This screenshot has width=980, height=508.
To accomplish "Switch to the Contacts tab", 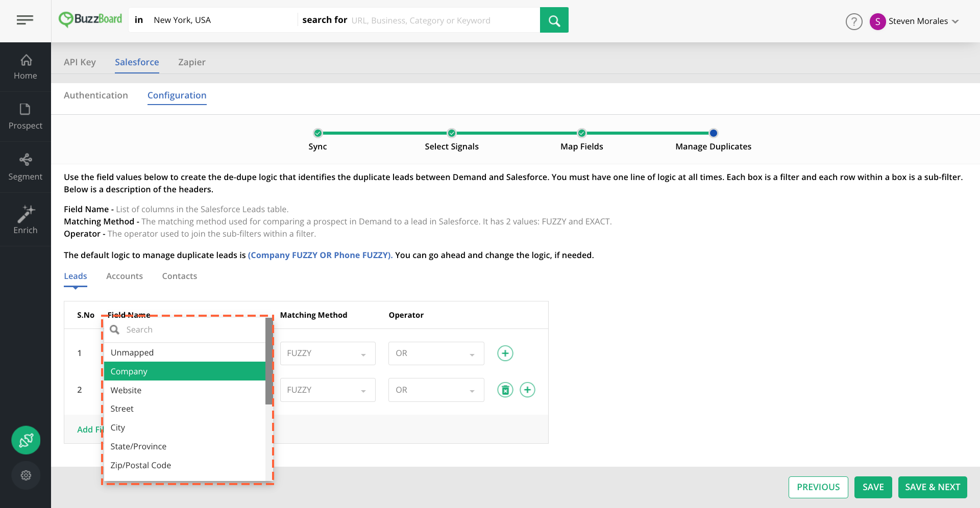I will pyautogui.click(x=180, y=276).
